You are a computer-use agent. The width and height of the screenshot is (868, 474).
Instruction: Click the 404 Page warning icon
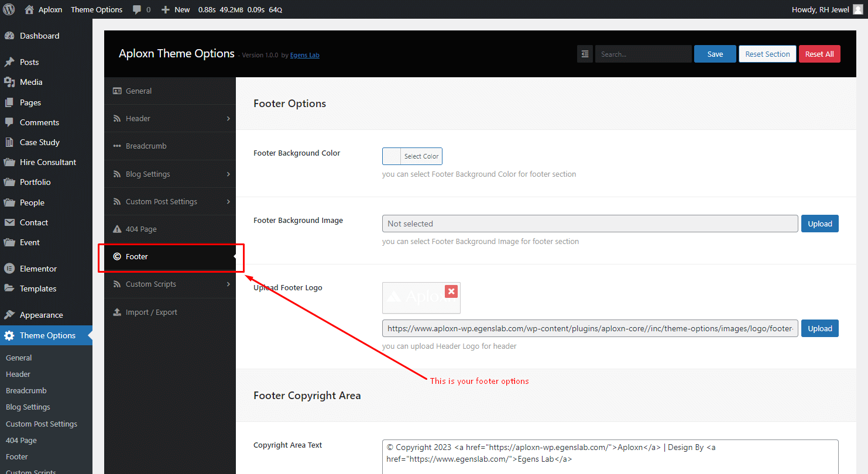pos(117,229)
